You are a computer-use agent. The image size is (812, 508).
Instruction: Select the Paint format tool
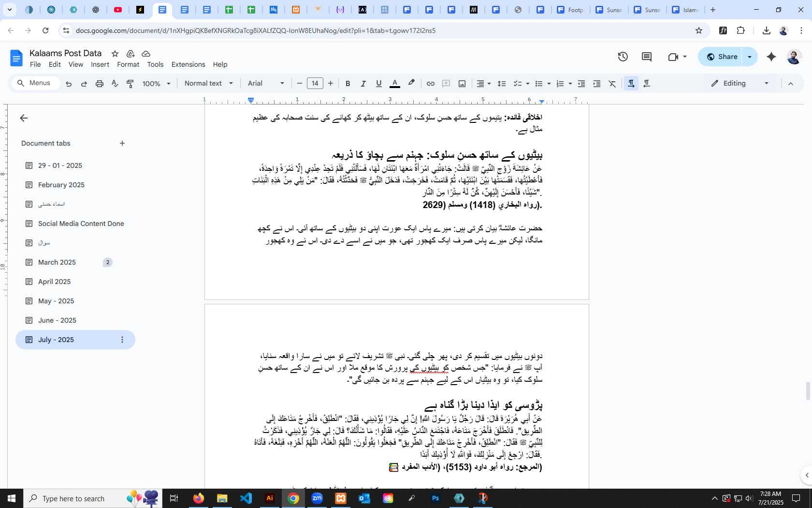[130, 84]
